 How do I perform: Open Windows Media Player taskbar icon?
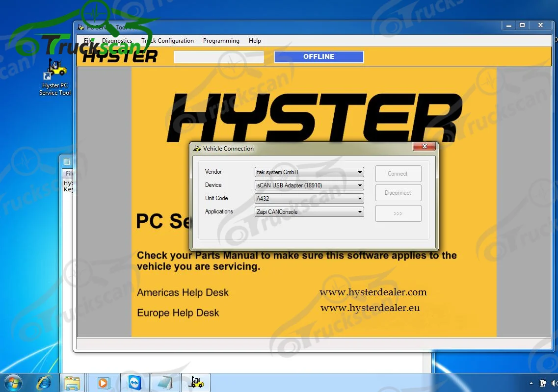103,383
